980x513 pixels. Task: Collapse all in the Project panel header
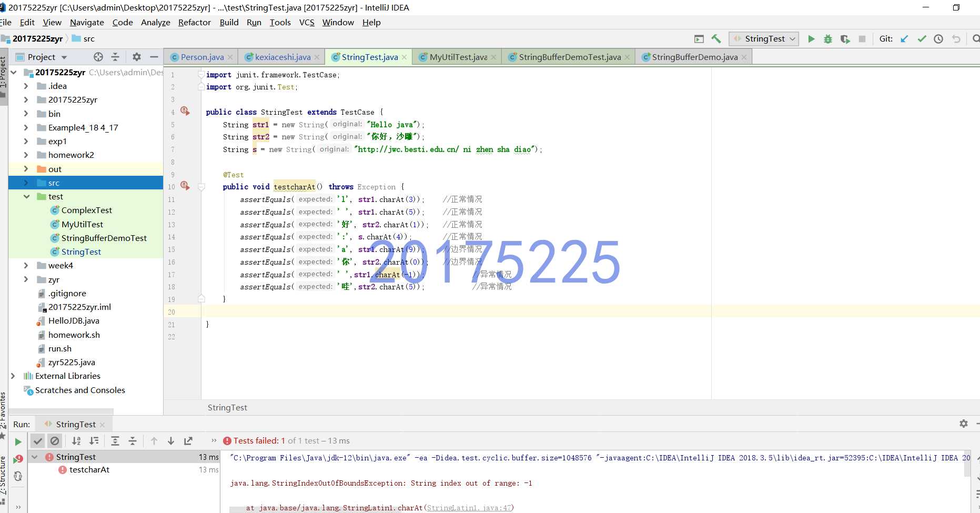pos(115,57)
